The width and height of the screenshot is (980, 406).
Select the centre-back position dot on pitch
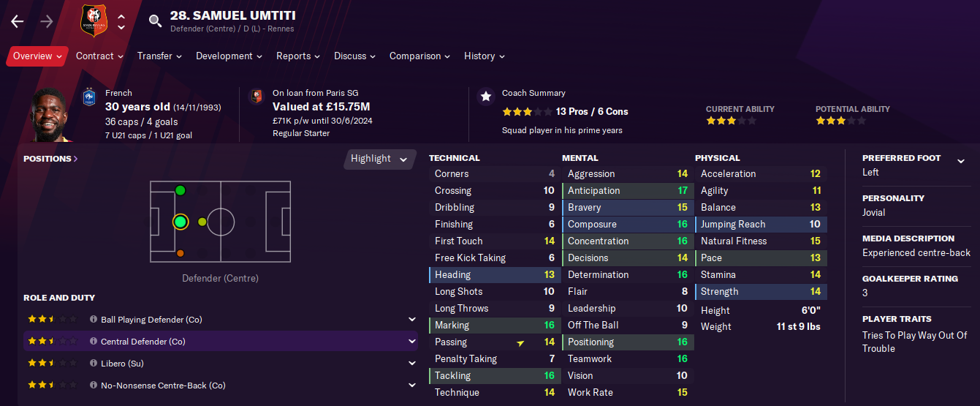(x=180, y=222)
